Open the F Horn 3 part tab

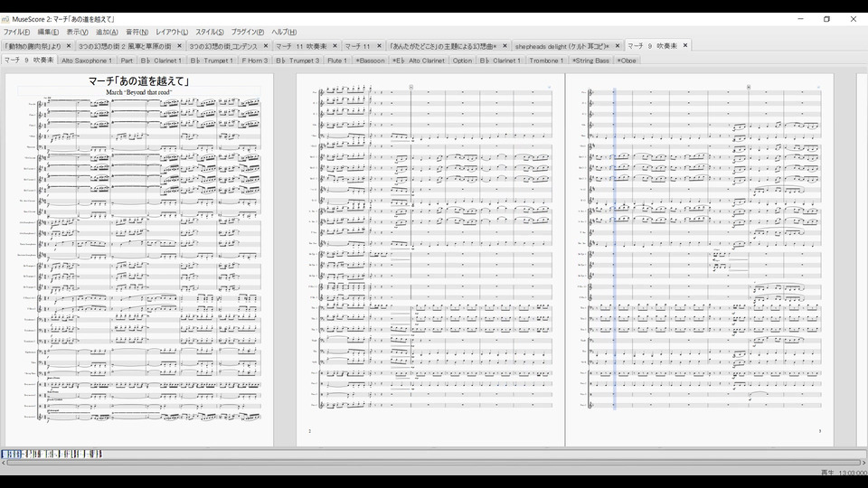(255, 61)
